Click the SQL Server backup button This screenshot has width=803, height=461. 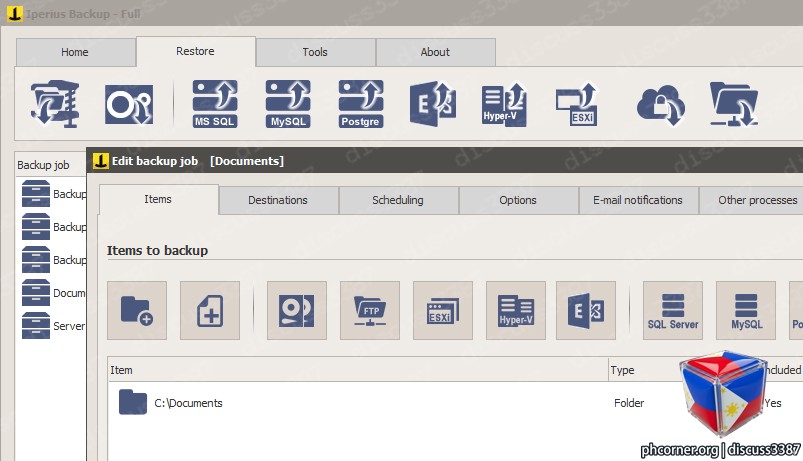click(x=673, y=310)
